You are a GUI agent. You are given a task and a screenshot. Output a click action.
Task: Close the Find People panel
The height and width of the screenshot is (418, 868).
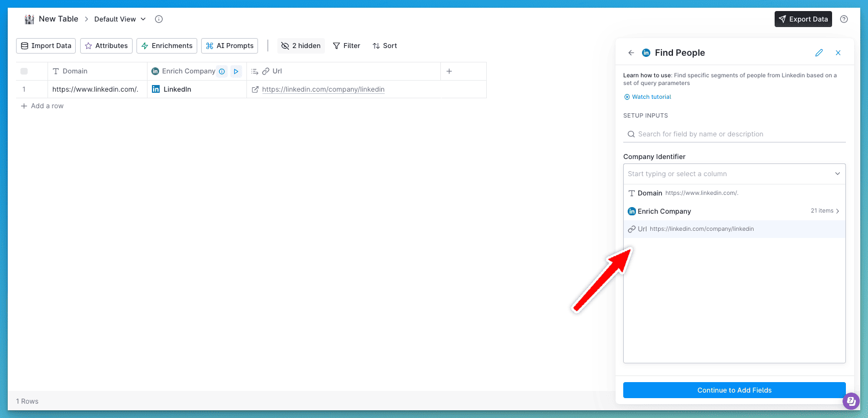point(838,53)
